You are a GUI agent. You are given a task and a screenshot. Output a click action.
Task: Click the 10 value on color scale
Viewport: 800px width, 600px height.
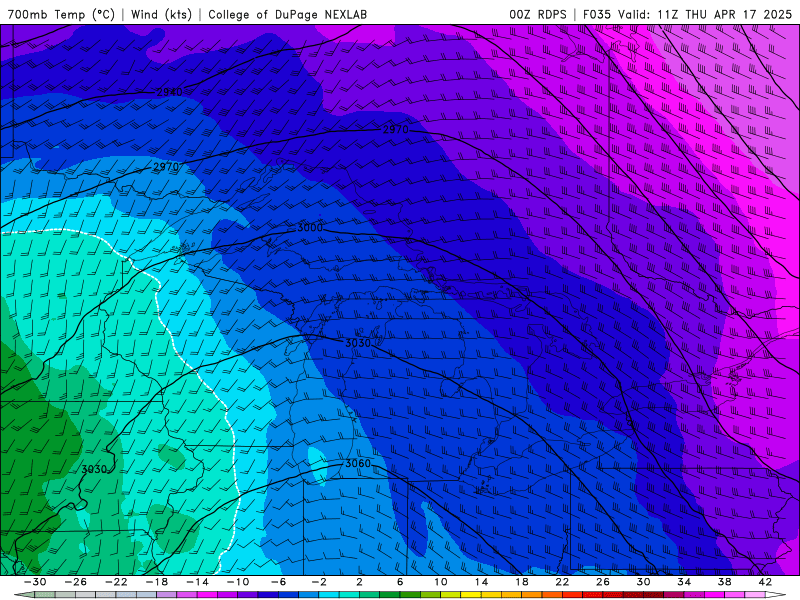click(441, 582)
